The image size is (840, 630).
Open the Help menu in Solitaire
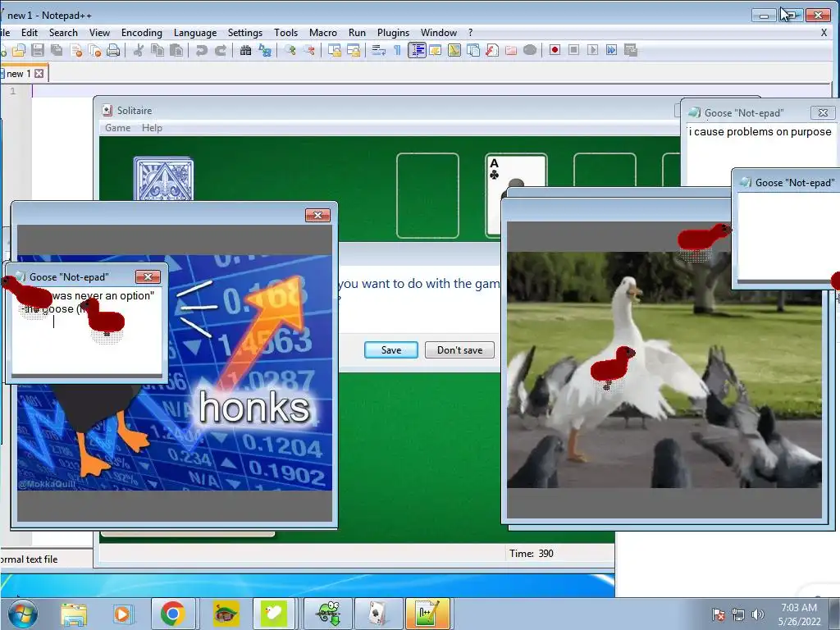[152, 128]
